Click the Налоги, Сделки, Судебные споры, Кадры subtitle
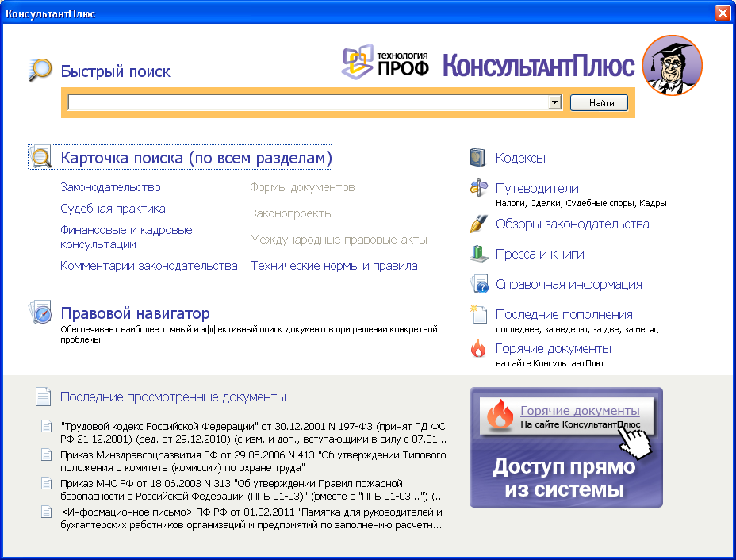This screenshot has height=560, width=736. tap(581, 203)
